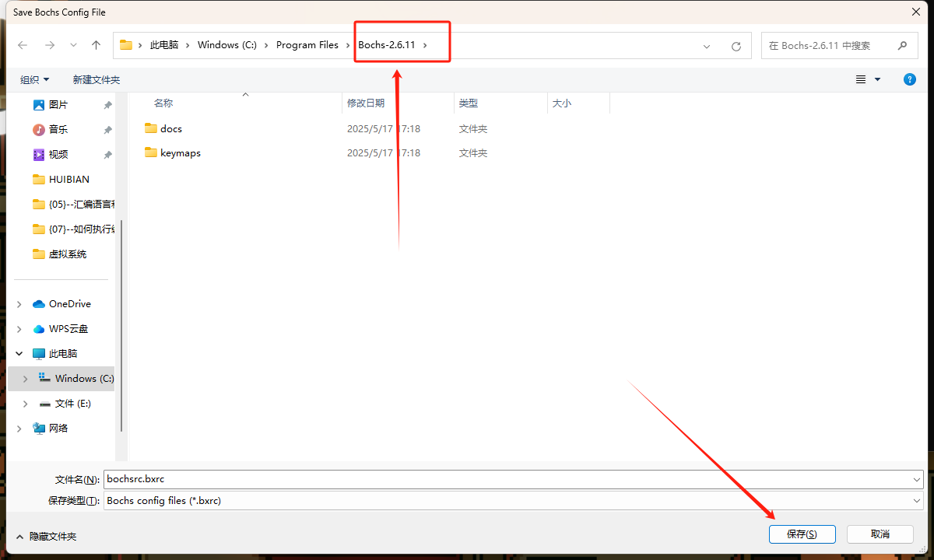Expand OneDrive tree node

point(19,303)
